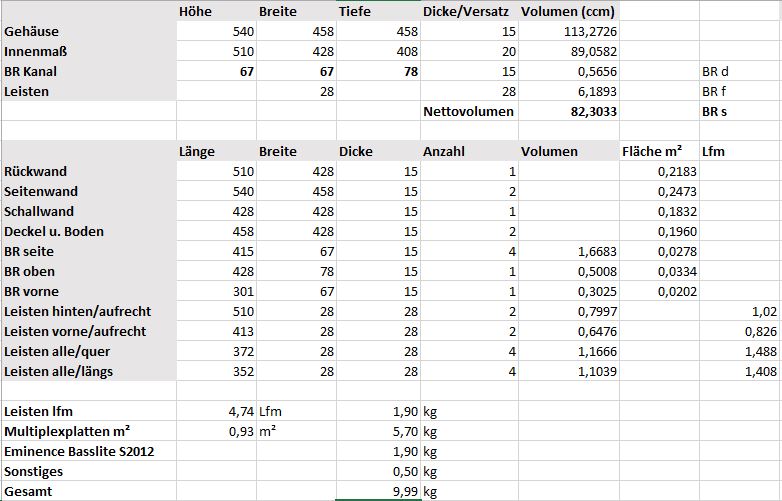Select BR seite Länge cell 415
782x501 pixels.
(x=216, y=251)
